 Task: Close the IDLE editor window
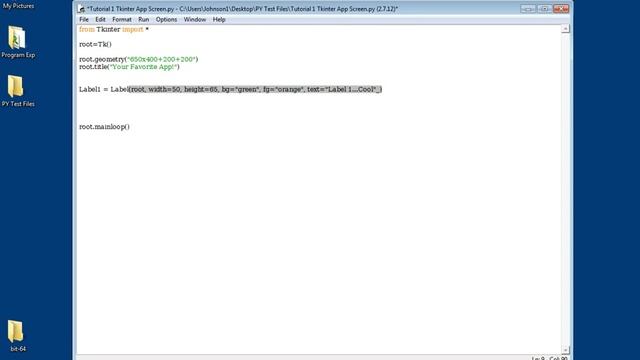point(561,9)
